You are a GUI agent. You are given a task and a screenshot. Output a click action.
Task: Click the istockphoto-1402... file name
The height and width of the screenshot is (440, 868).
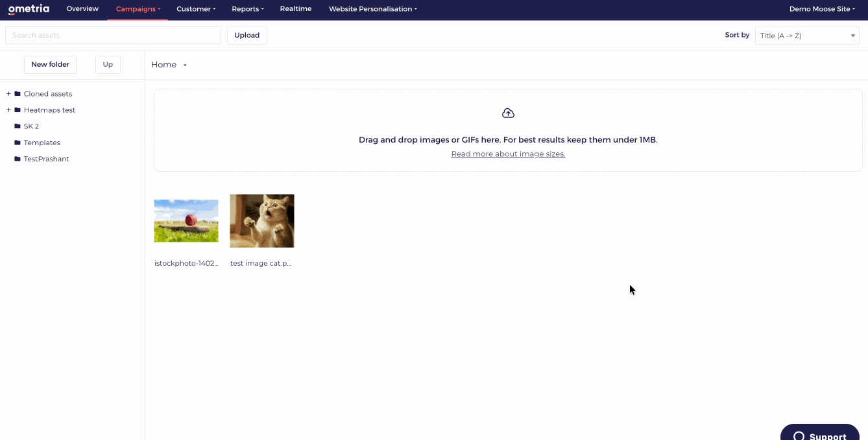(186, 264)
